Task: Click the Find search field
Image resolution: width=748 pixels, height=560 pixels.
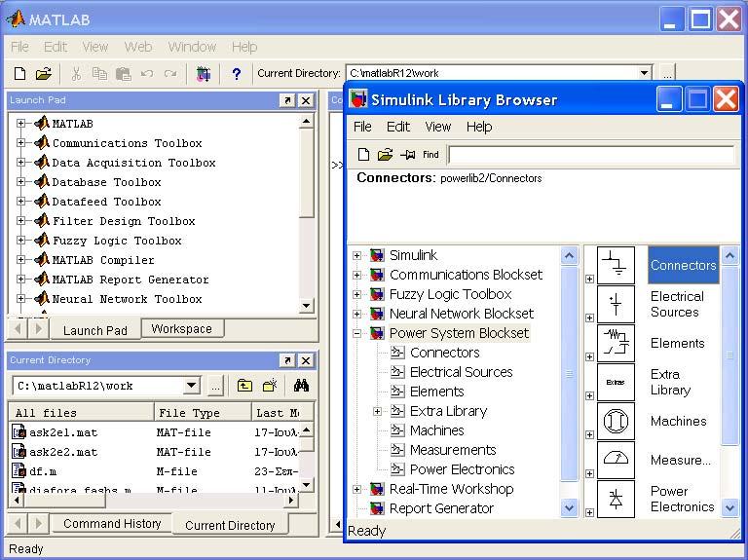Action: (591, 155)
